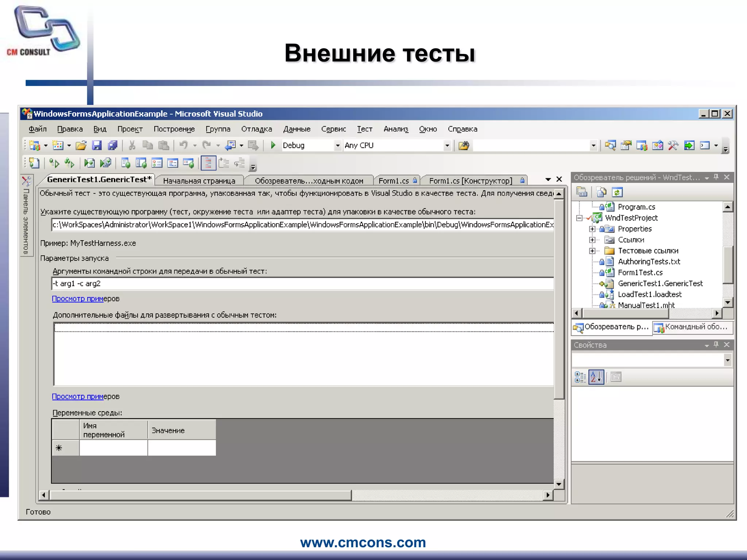The image size is (747, 560).
Task: Click the Paste clipboard icon
Action: click(x=164, y=145)
